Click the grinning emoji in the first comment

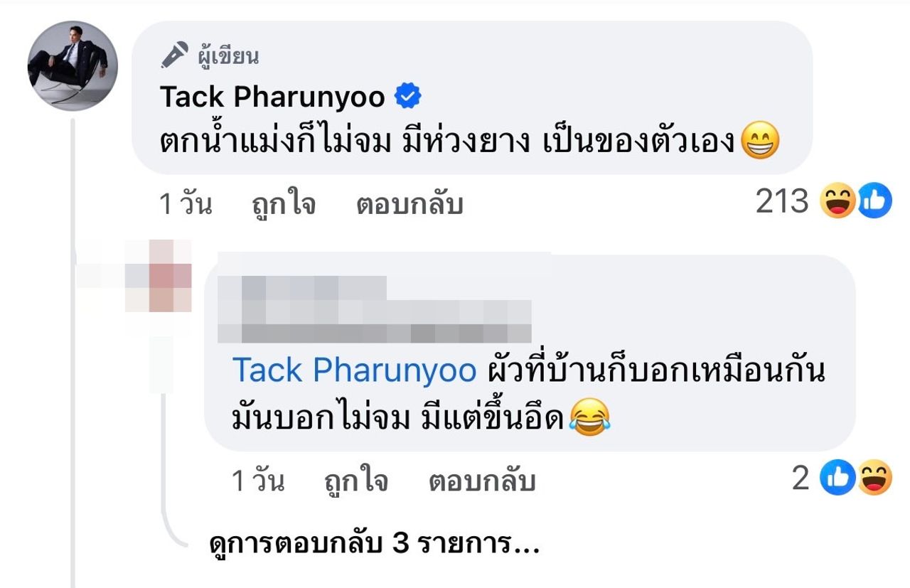760,141
